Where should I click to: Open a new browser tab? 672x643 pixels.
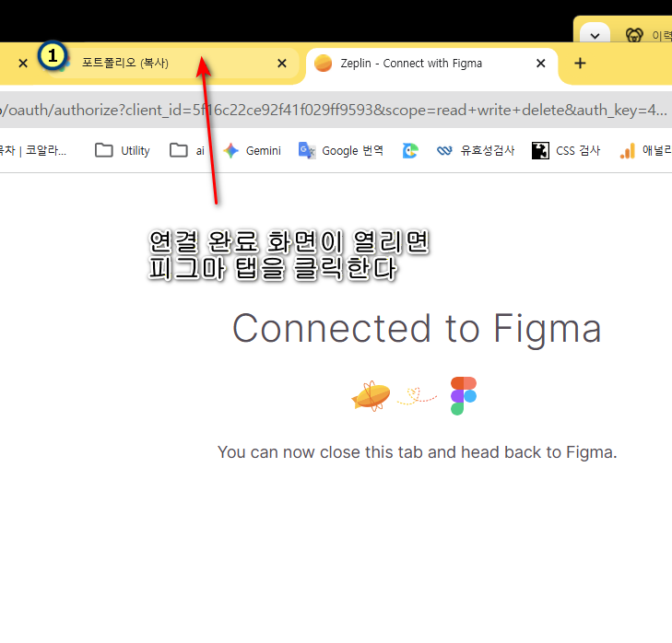(580, 64)
